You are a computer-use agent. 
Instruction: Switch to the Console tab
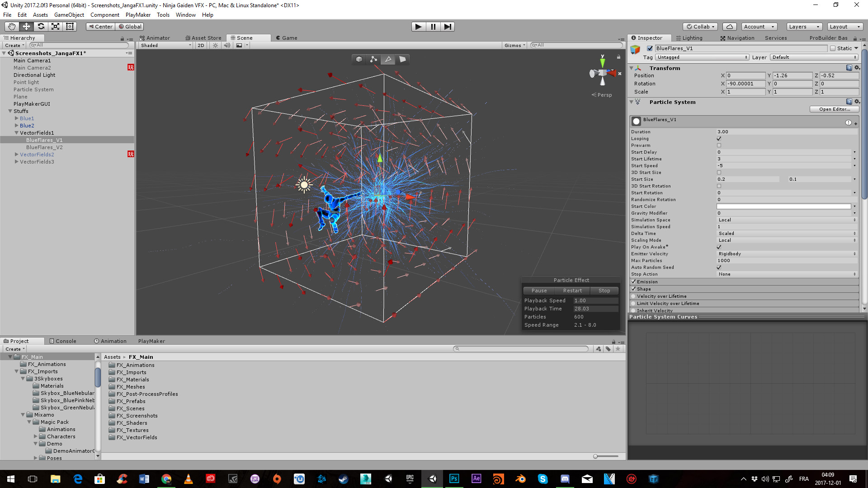pos(63,341)
